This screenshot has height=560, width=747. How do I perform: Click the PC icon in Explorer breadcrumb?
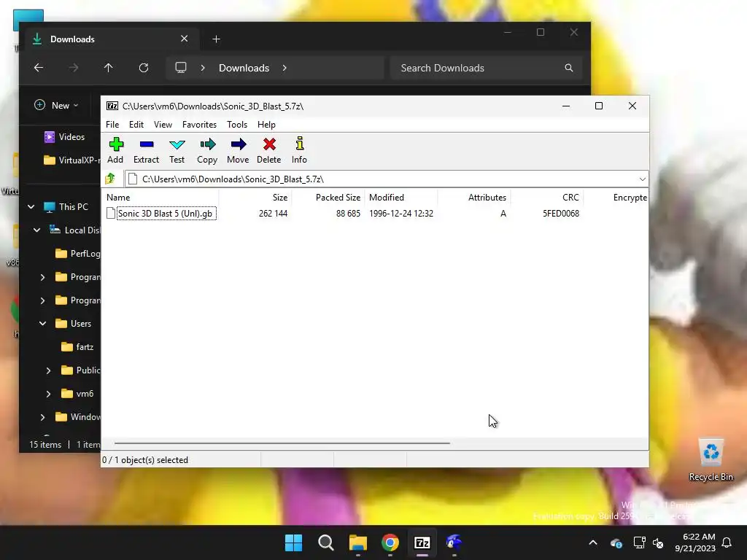click(181, 68)
